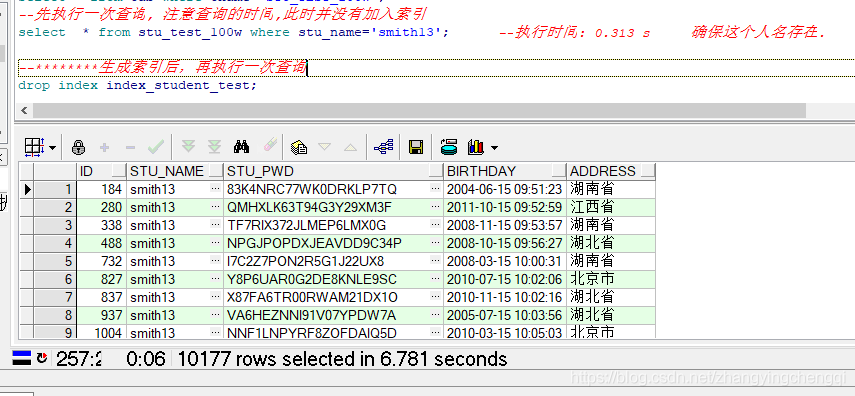Click birthday cell 2004-06-15 09:51:23

[x=504, y=189]
